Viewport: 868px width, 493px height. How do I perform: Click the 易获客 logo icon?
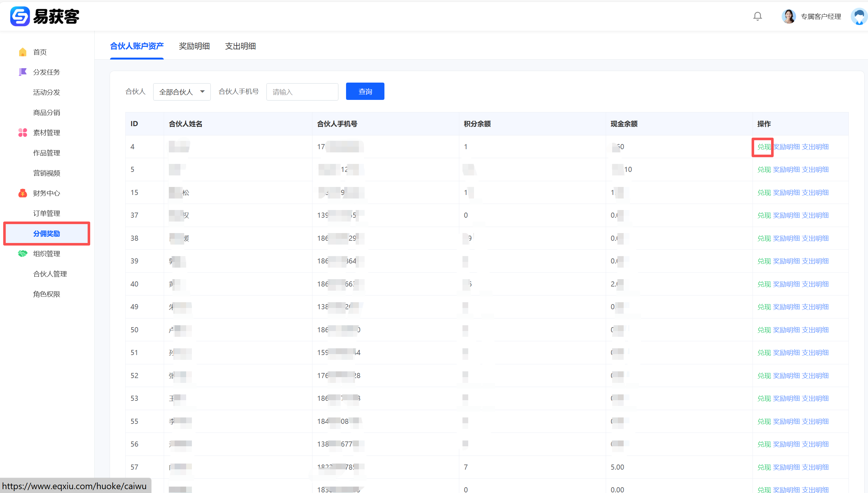[x=20, y=16]
